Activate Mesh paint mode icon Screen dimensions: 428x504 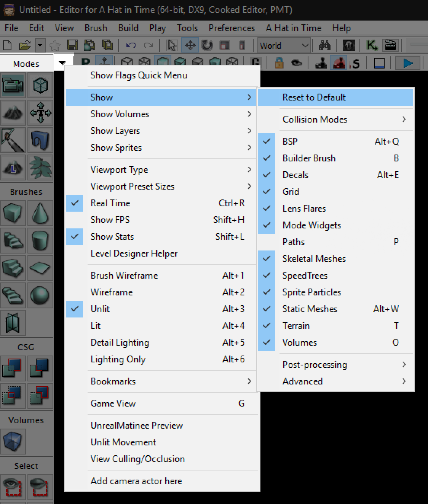point(13,140)
